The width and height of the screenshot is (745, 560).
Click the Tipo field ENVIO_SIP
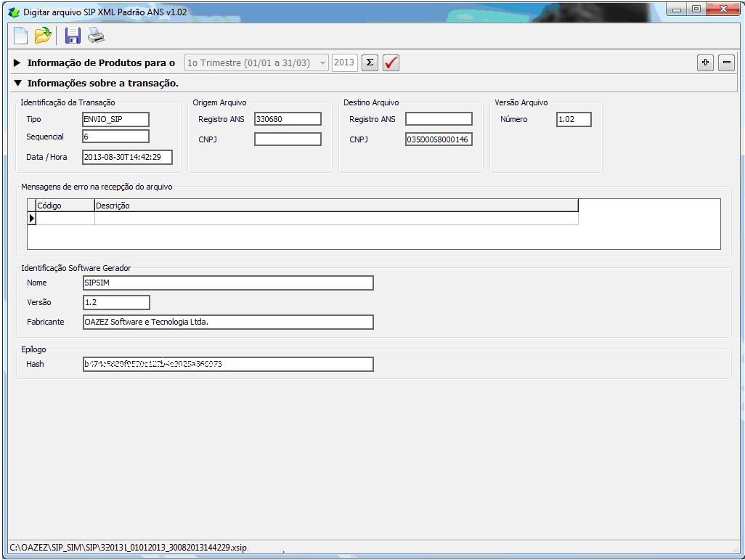115,119
